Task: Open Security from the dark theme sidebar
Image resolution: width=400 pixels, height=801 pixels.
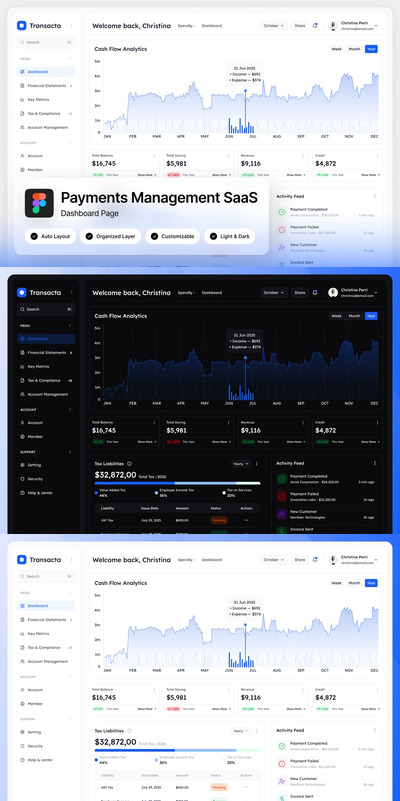Action: 35,479
